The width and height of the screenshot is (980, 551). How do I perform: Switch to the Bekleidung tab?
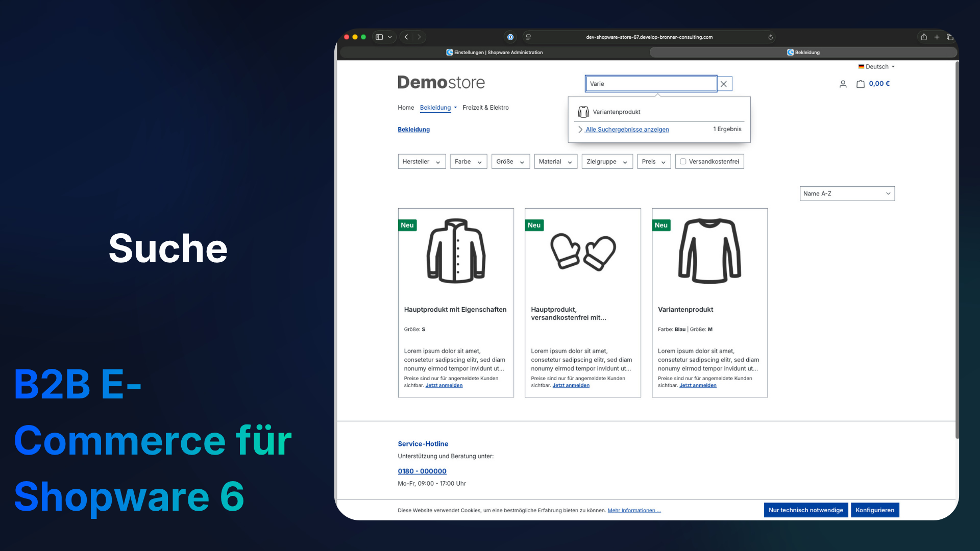tap(803, 52)
